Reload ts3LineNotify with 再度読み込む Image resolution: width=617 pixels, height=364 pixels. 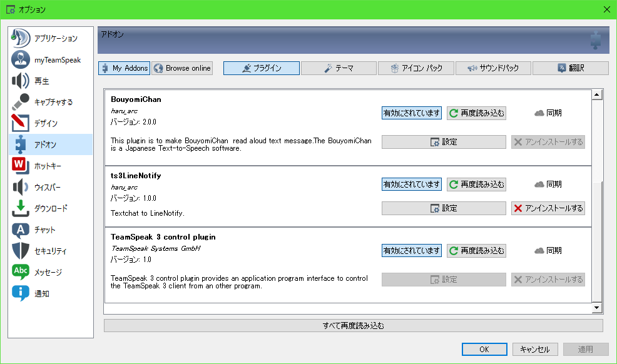click(477, 185)
